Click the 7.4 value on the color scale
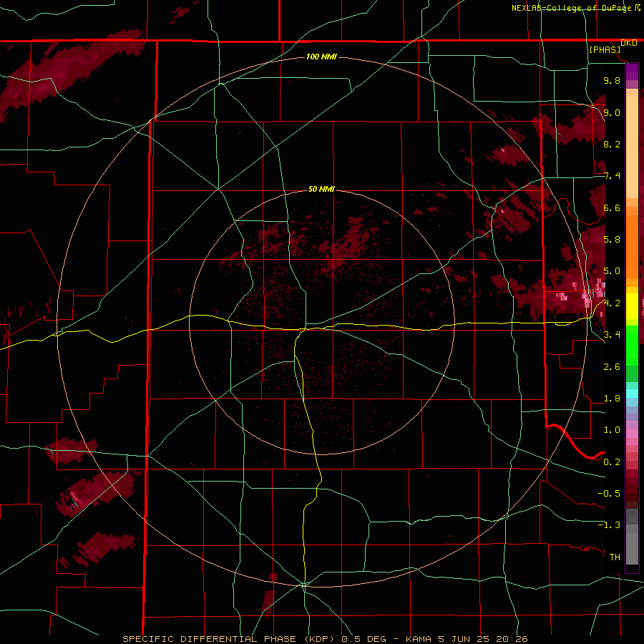Image resolution: width=644 pixels, height=644 pixels. tap(612, 176)
